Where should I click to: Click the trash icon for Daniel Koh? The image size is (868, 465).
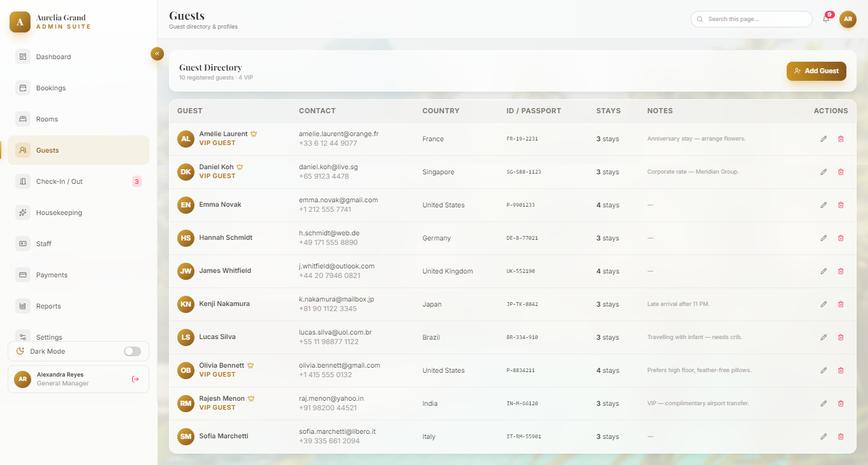click(x=841, y=172)
